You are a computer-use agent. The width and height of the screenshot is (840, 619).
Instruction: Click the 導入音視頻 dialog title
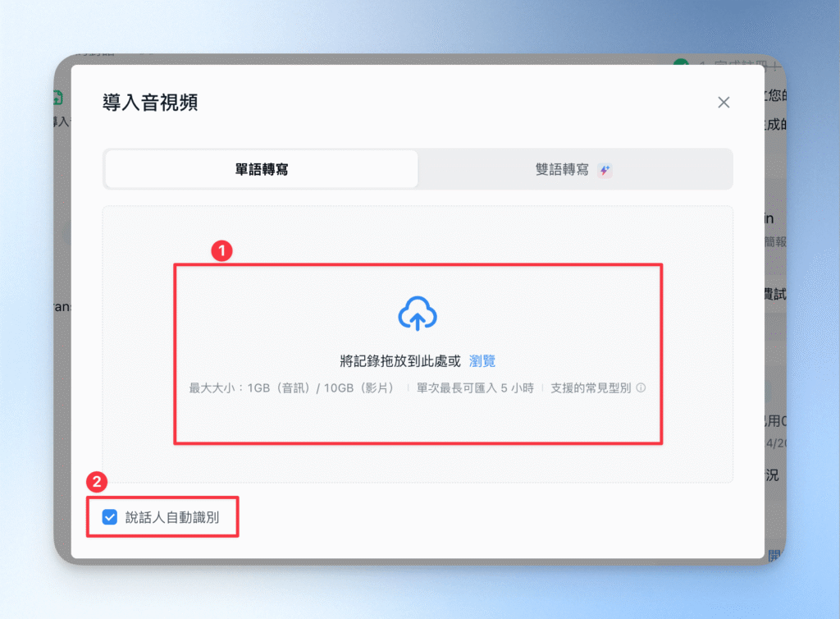(150, 103)
